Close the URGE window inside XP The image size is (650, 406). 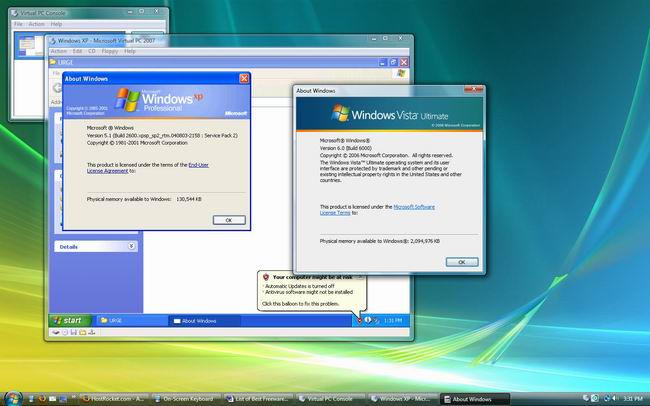coord(404,62)
